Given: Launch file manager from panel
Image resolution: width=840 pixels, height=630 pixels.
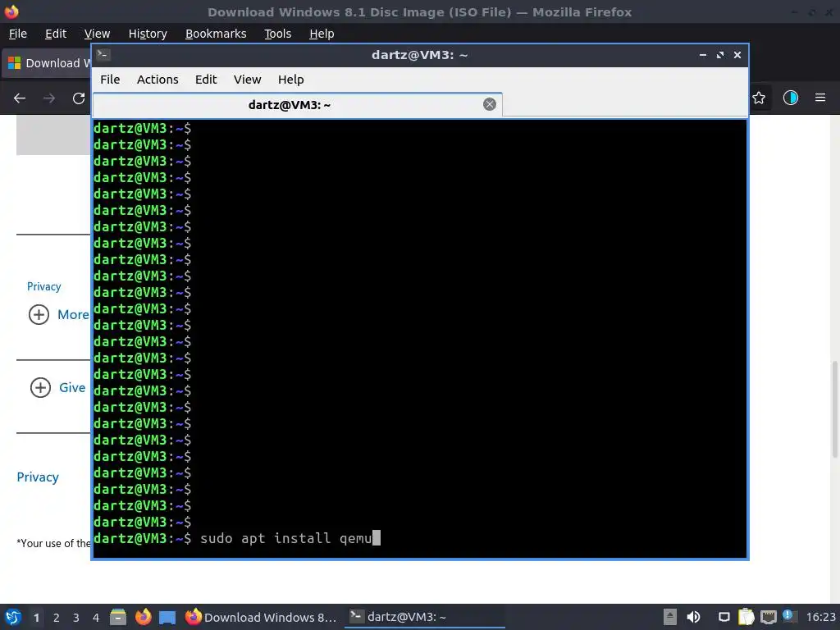Looking at the screenshot, I should click(118, 617).
